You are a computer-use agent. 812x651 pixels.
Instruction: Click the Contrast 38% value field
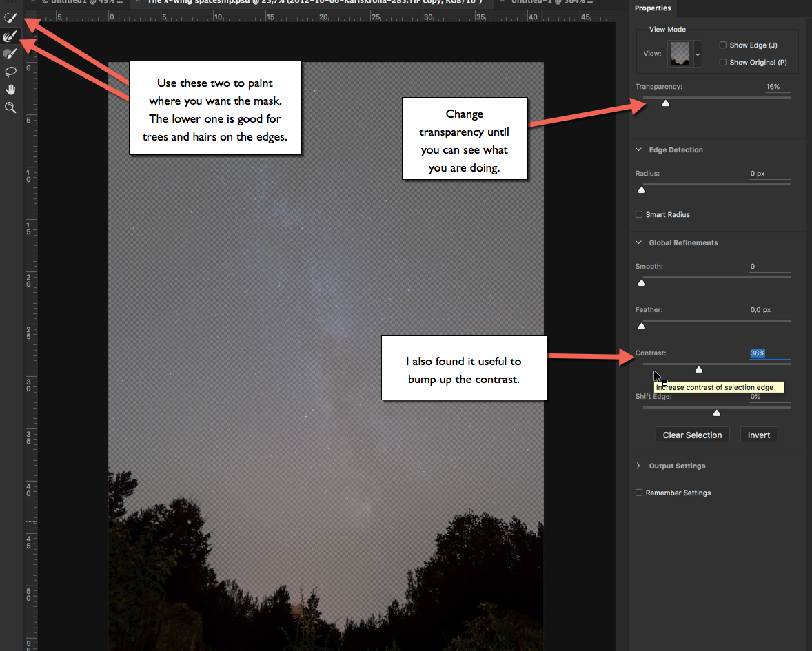(770, 353)
